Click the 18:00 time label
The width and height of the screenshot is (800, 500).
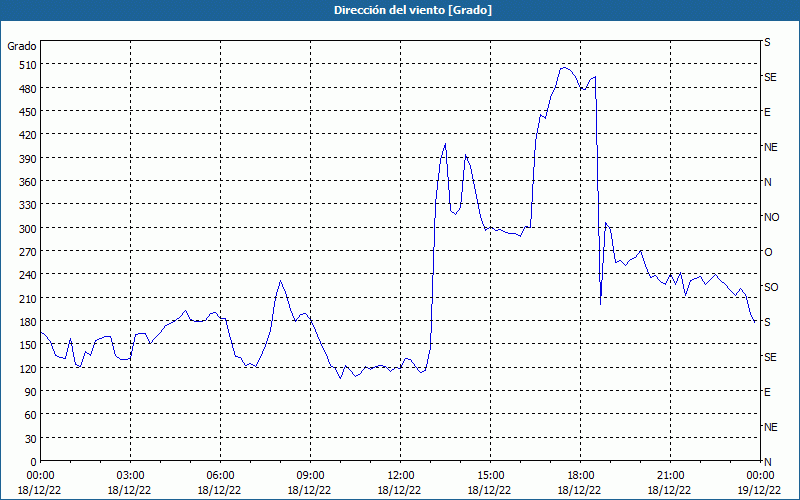[581, 476]
